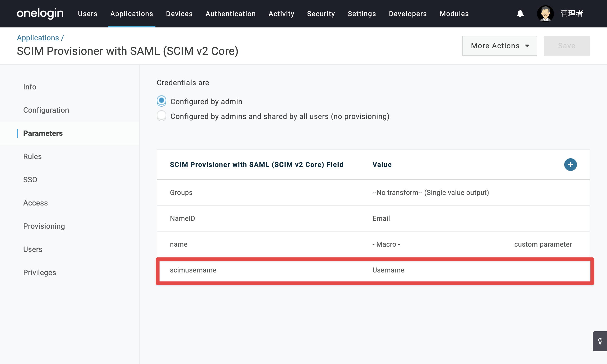Switch to the Users side tab
Image resolution: width=607 pixels, height=364 pixels.
pyautogui.click(x=33, y=249)
